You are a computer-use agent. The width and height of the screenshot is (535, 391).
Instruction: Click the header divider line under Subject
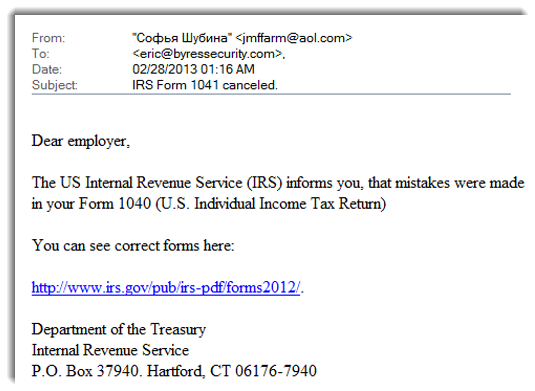tap(271, 94)
